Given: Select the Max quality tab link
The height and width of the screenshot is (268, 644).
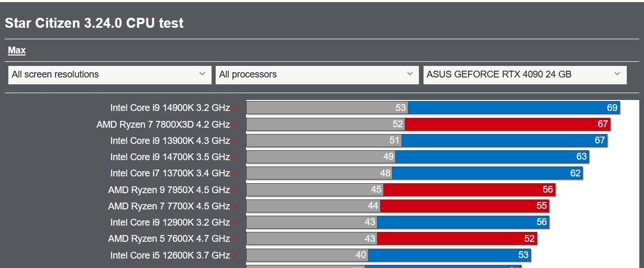Looking at the screenshot, I should click(x=17, y=50).
